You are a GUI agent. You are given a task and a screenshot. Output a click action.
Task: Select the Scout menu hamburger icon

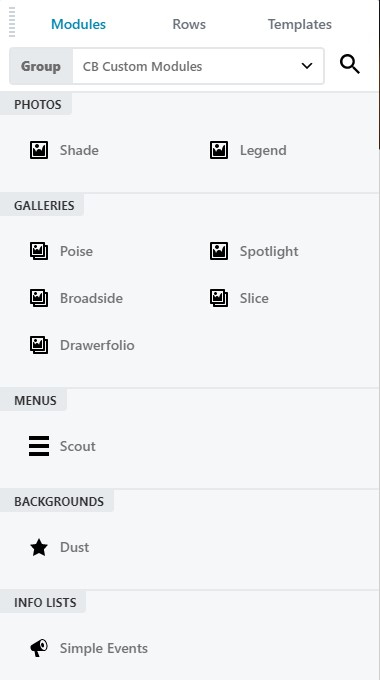tap(39, 446)
